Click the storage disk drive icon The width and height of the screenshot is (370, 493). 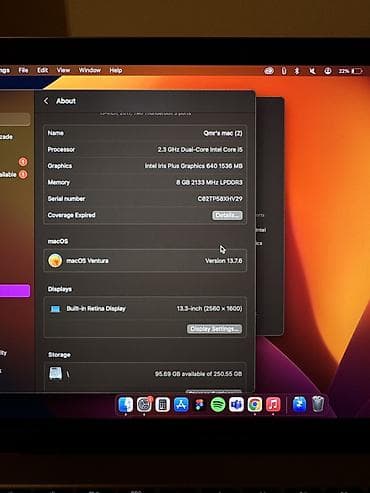pos(55,373)
